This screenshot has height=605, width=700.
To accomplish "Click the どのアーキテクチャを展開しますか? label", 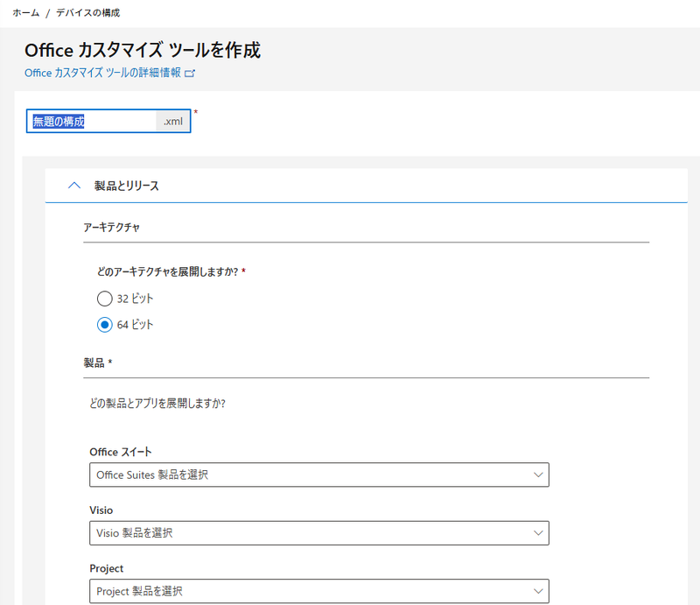I will [x=168, y=271].
